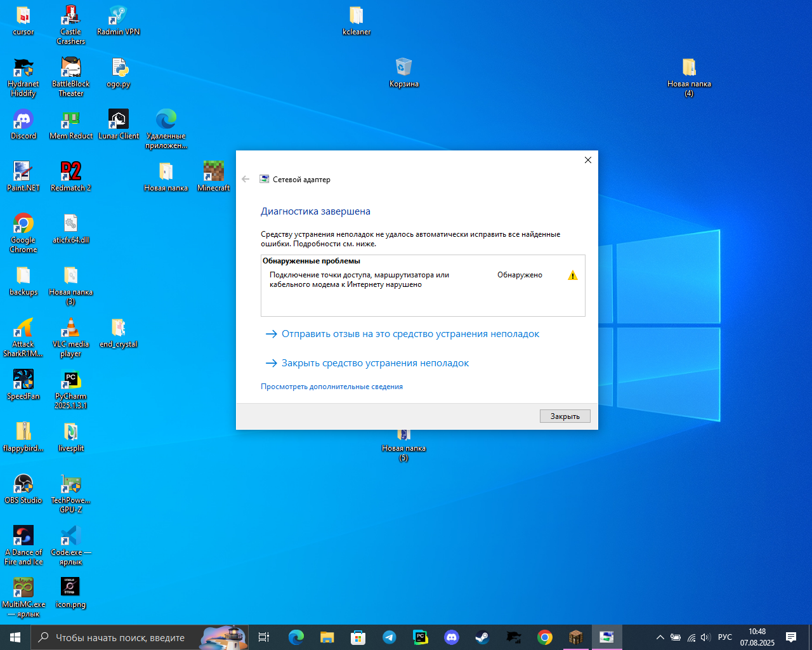Click the back arrow in troubleshooter dialog

point(246,179)
